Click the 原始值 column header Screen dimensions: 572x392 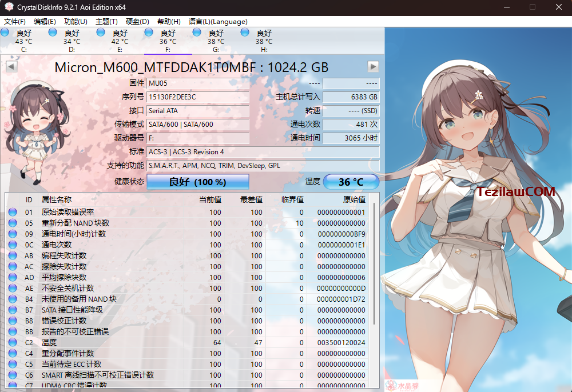pyautogui.click(x=354, y=199)
